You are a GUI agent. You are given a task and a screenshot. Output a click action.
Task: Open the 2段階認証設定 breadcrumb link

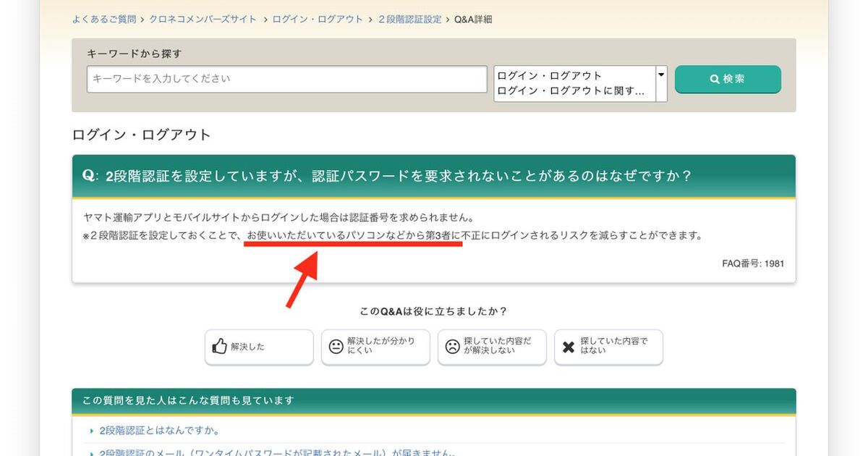409,20
